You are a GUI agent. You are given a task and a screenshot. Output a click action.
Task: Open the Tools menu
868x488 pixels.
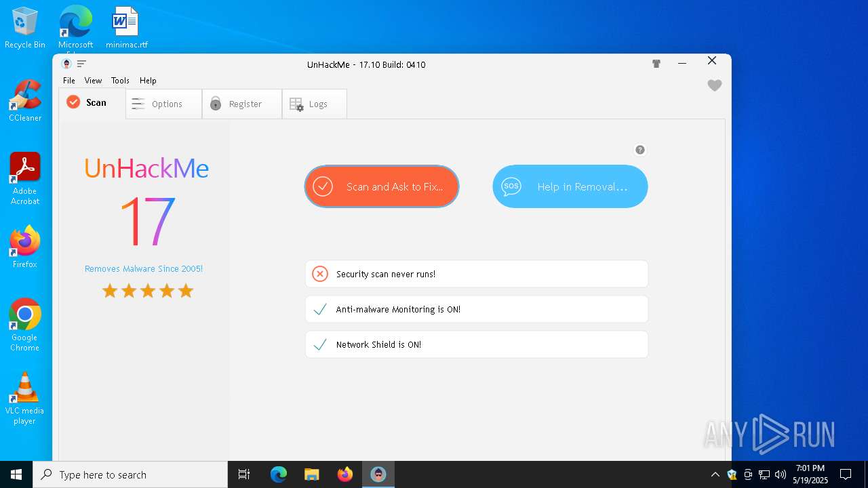(120, 80)
